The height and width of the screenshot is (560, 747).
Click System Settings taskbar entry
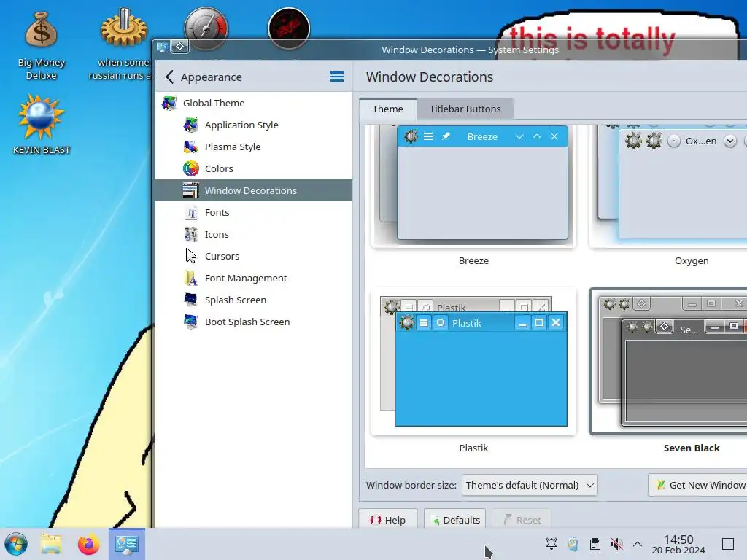coord(127,544)
